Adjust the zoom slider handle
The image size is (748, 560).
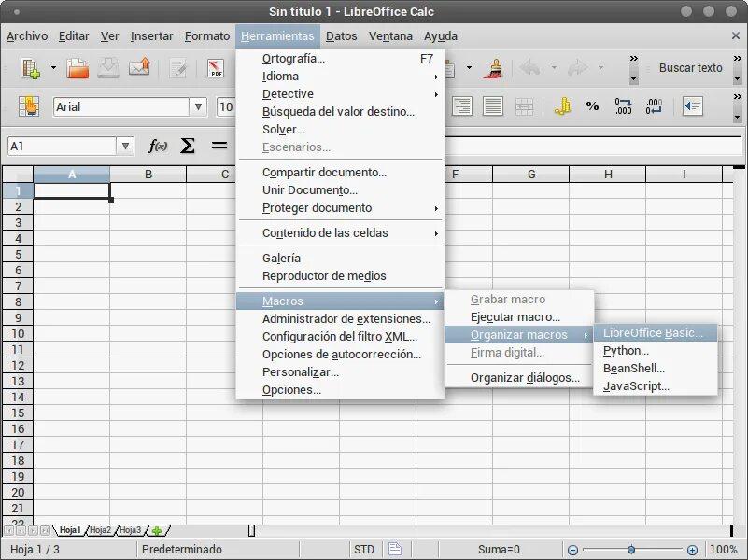(x=631, y=550)
